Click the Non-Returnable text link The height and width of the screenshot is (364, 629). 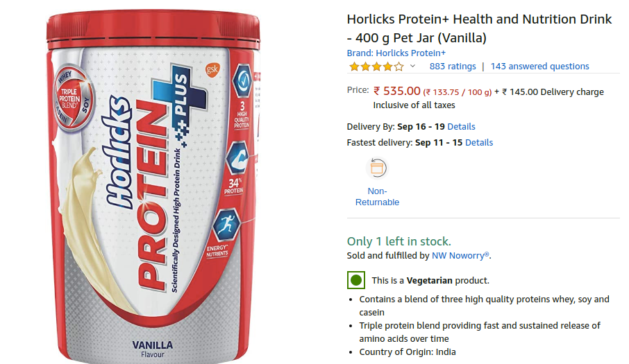377,197
